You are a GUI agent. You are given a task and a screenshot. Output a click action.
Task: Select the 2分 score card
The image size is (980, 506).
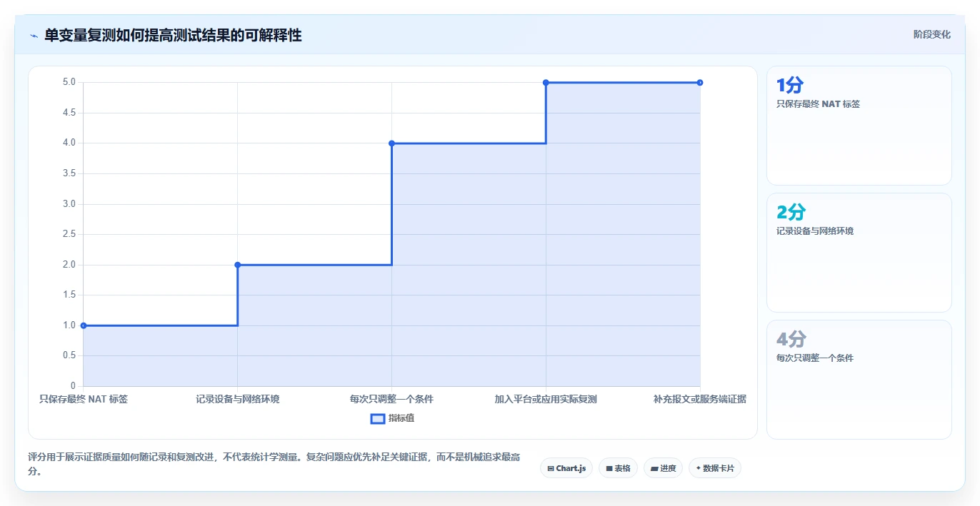click(859, 253)
